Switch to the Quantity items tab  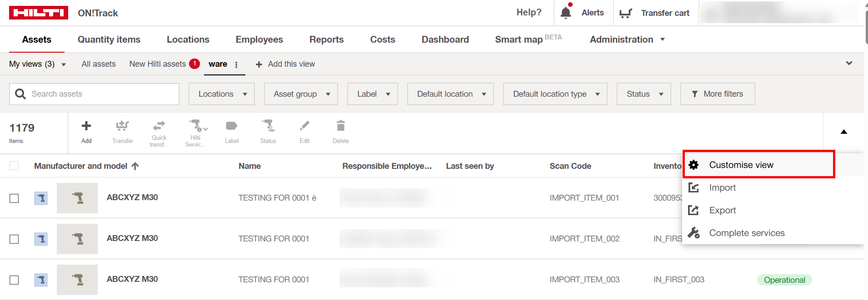click(x=109, y=39)
